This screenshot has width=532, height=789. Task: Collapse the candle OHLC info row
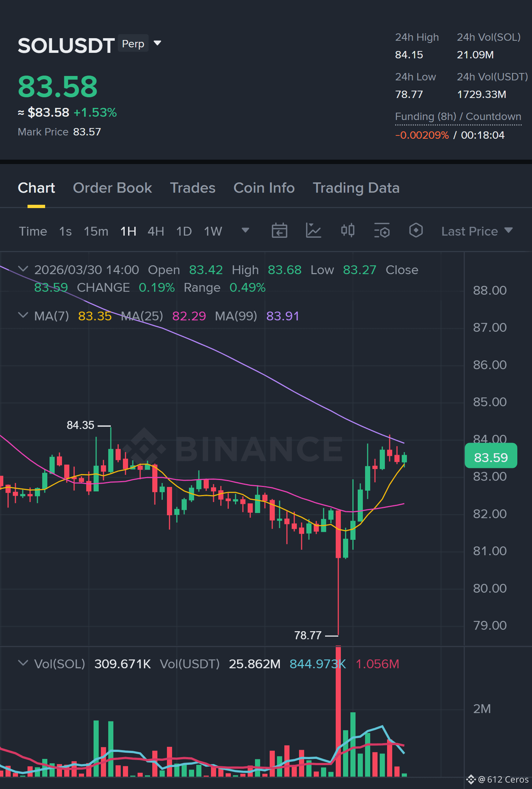pyautogui.click(x=23, y=269)
